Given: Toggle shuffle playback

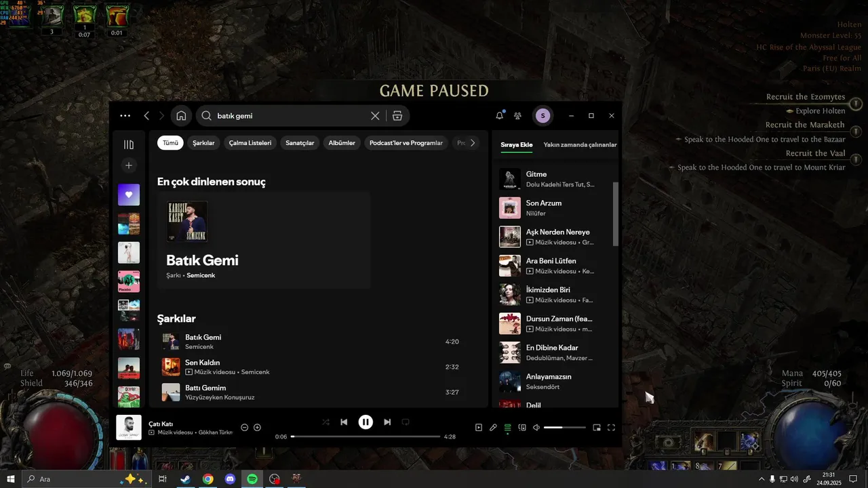Looking at the screenshot, I should (x=325, y=422).
